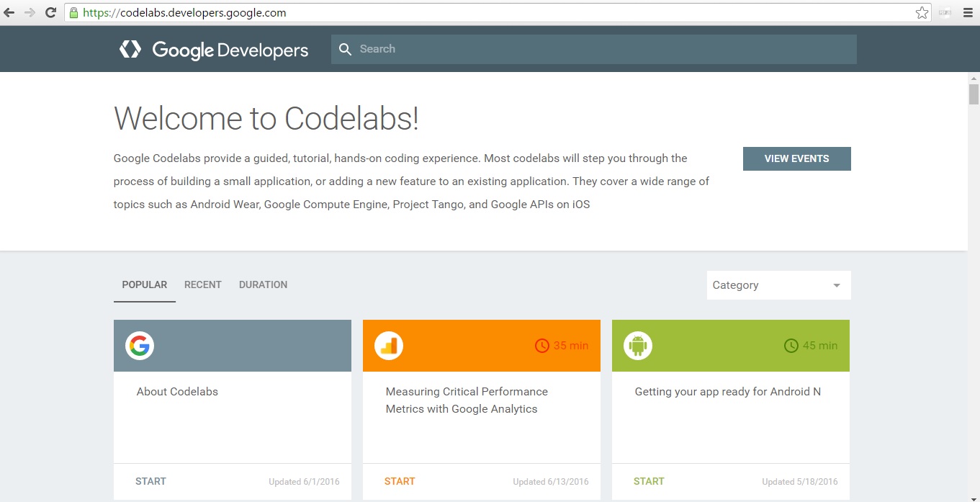Open the Category dropdown
This screenshot has height=502, width=980.
778,285
